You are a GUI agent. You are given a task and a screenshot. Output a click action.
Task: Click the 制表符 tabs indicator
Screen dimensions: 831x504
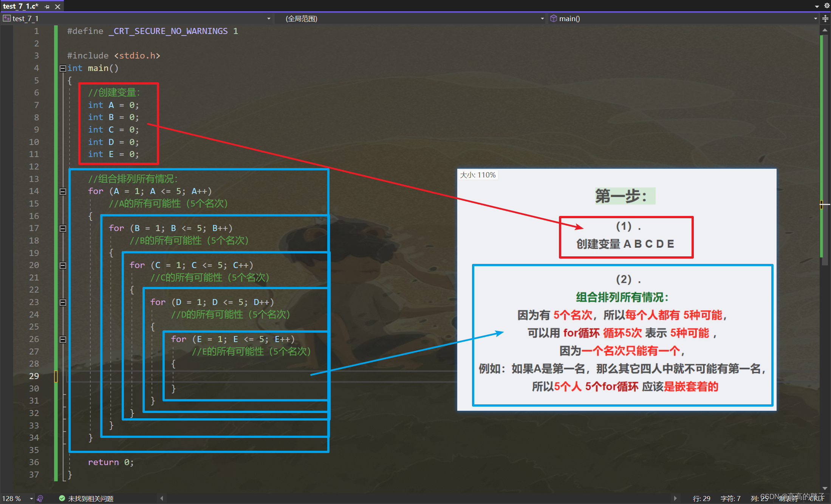(x=789, y=499)
